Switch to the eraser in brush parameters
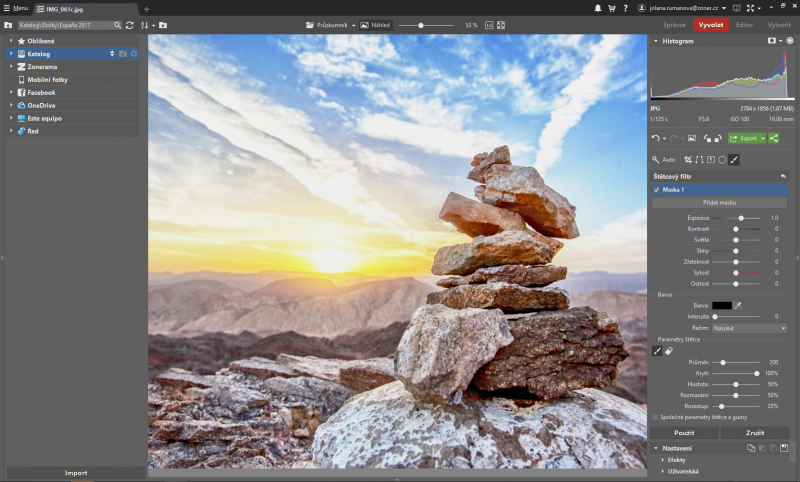 (669, 350)
